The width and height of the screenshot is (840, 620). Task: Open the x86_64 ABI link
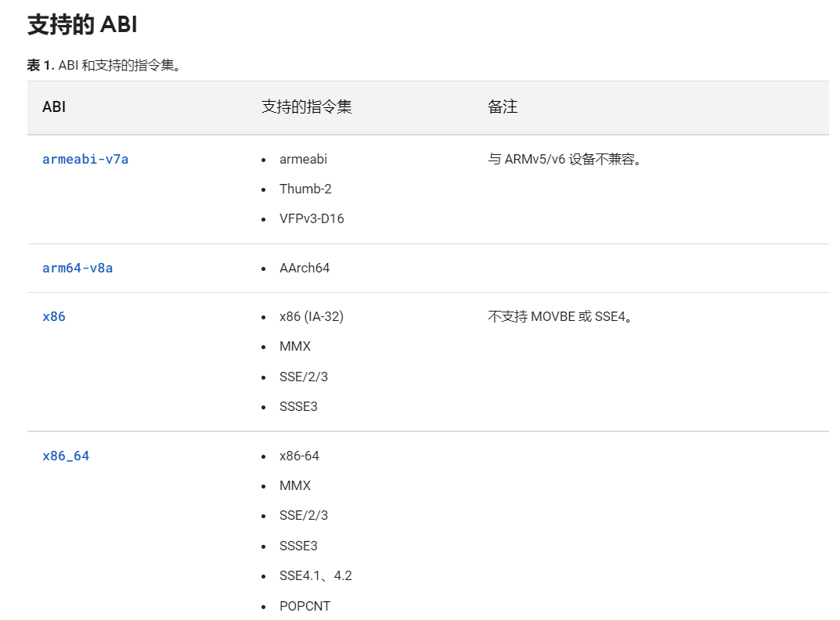point(66,456)
